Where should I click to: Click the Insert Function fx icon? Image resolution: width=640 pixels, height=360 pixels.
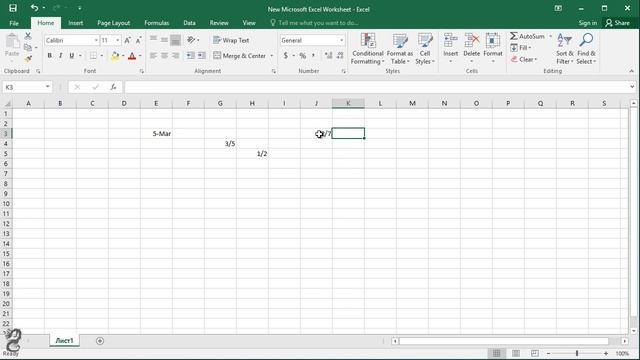tap(113, 87)
